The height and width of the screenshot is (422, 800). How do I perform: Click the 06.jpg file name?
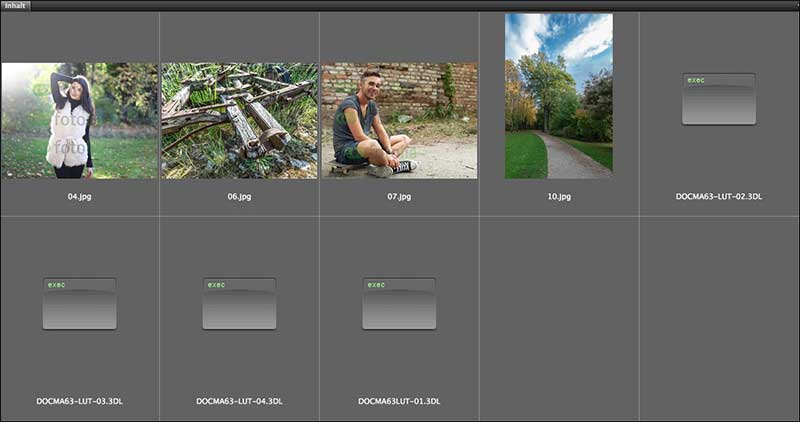pos(239,196)
